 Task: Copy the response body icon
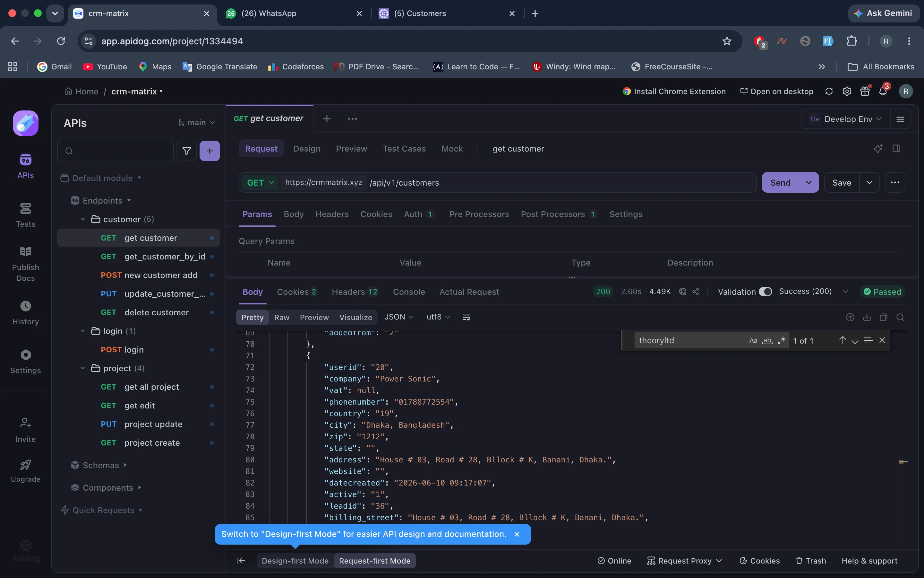click(x=884, y=317)
